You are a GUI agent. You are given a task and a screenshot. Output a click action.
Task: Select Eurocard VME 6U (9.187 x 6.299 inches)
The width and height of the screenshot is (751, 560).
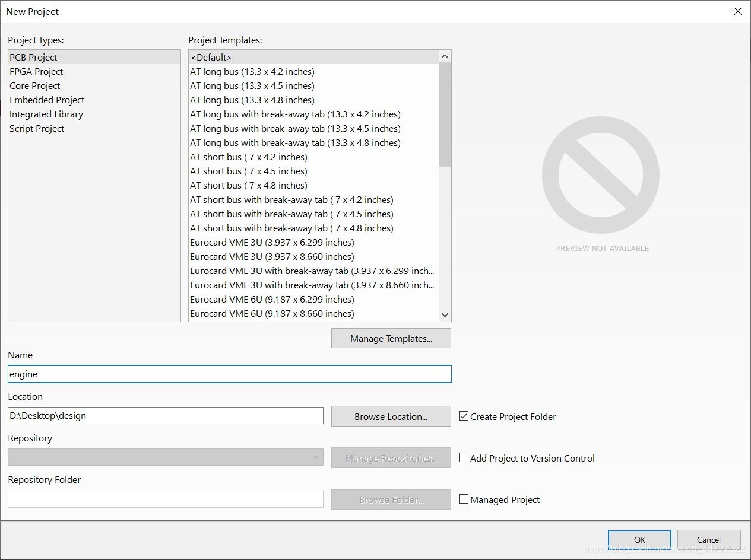(x=272, y=300)
